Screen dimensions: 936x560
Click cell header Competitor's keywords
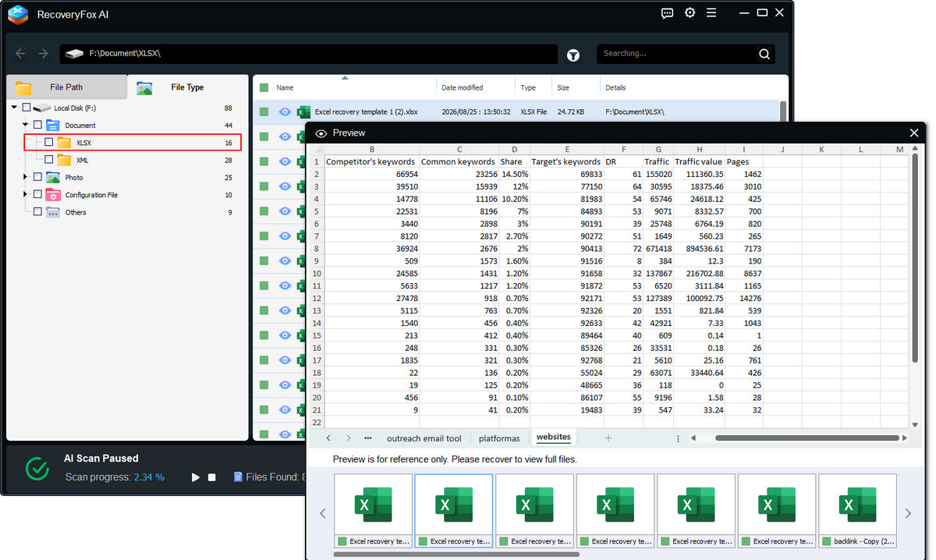(371, 161)
